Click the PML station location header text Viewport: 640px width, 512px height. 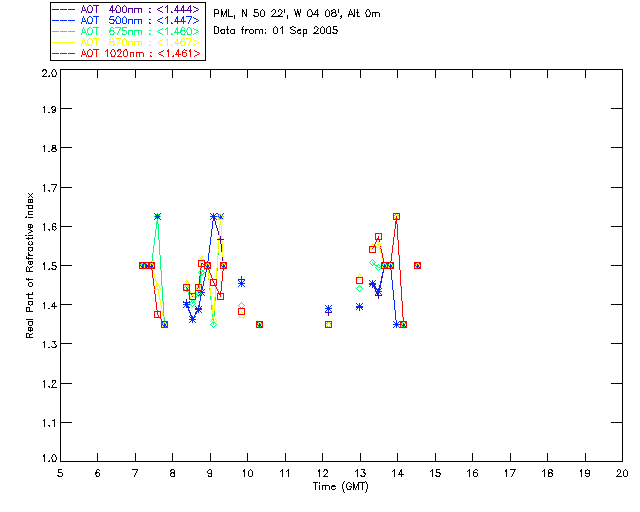[297, 13]
